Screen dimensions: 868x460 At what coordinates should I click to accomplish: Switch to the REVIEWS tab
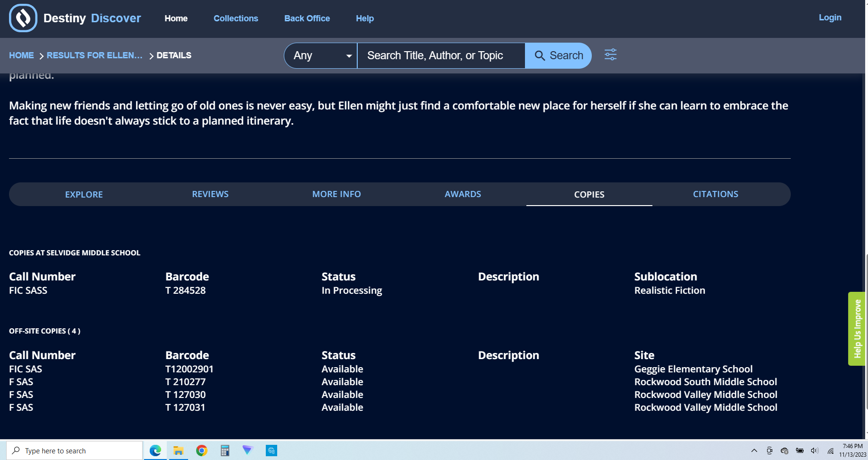[210, 194]
